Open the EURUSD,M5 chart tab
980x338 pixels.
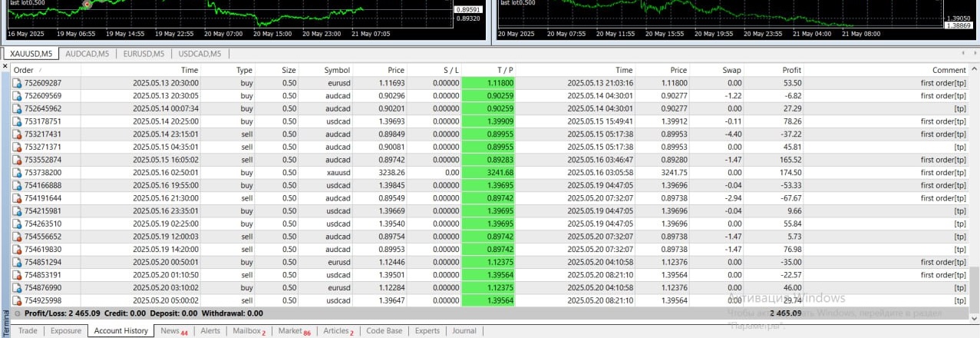tap(143, 54)
